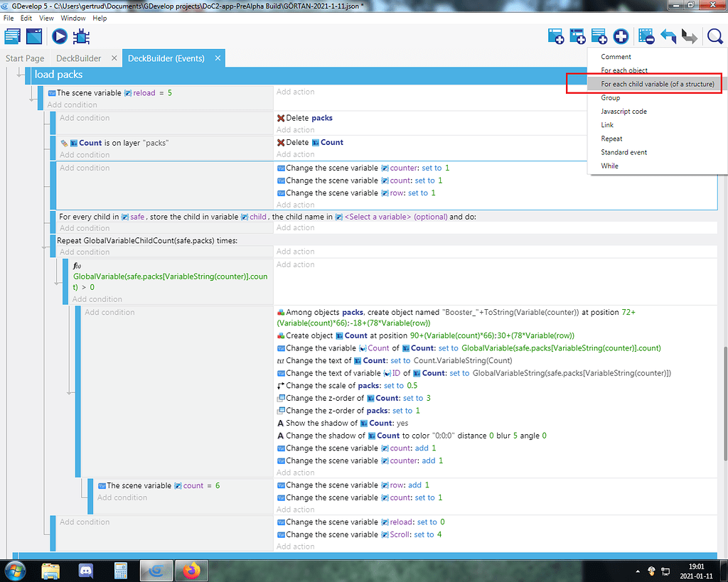Undo the last change
728x582 pixels.
(x=668, y=36)
